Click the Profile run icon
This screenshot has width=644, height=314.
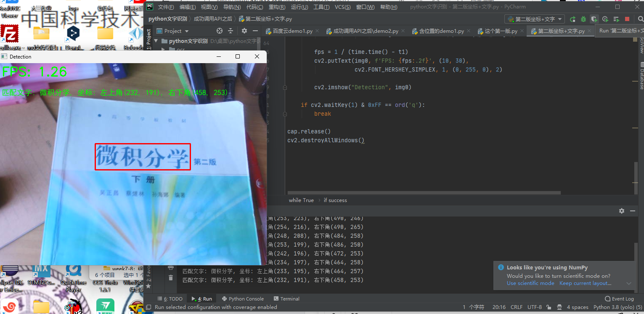pos(605,19)
